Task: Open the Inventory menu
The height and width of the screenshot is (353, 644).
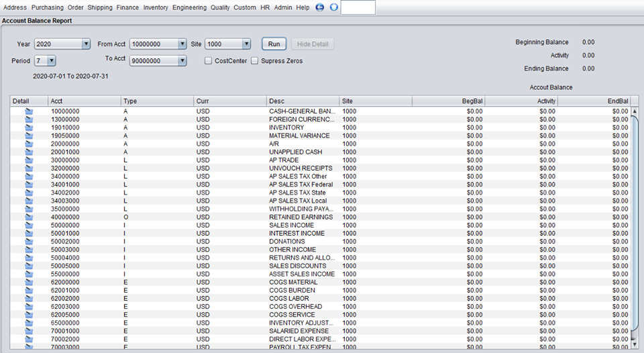Action: tap(155, 7)
